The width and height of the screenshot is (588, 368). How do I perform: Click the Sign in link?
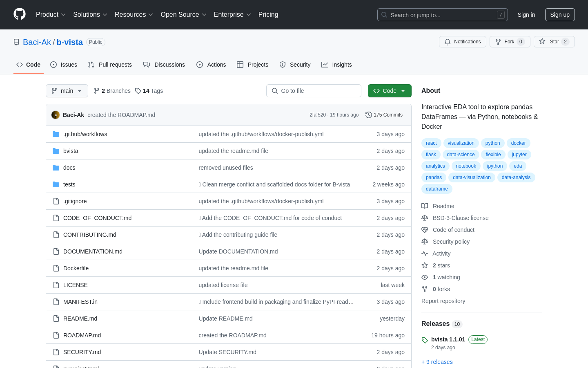[x=526, y=15]
